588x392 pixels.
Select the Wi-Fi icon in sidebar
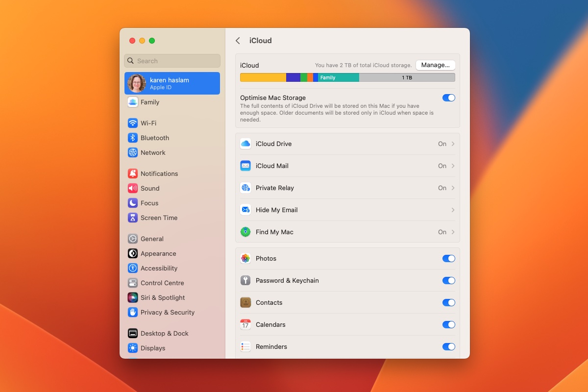pyautogui.click(x=133, y=123)
